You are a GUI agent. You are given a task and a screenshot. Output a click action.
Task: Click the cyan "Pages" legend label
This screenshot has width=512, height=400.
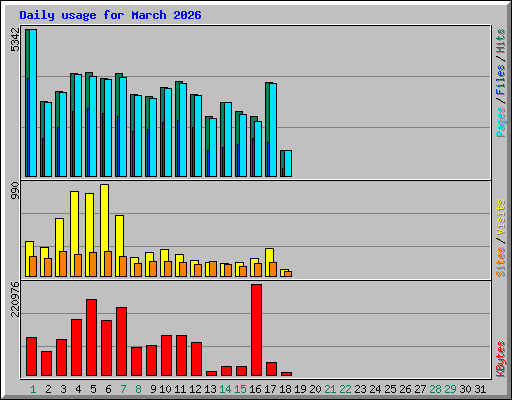[x=500, y=122]
